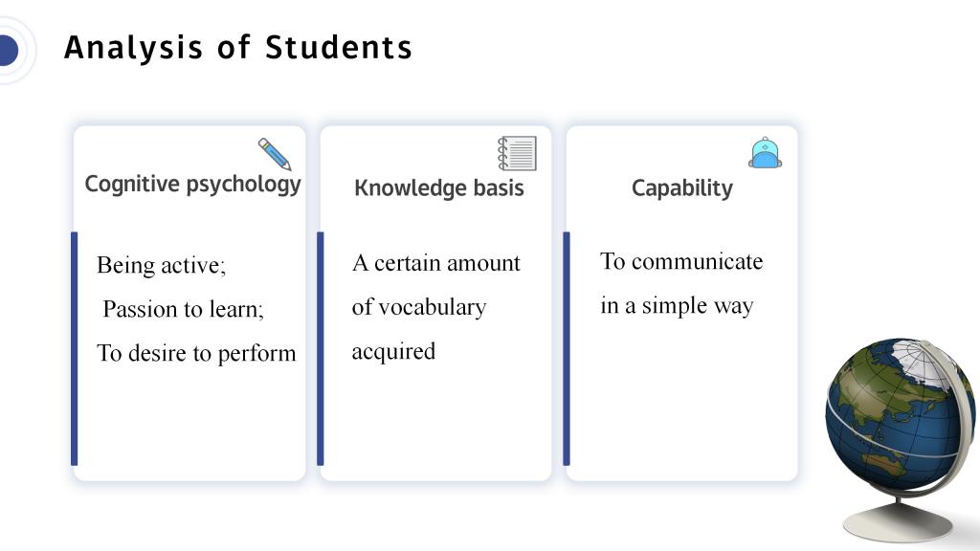Select 'A certain amount' text line
This screenshot has width=980, height=551.
[x=435, y=263]
